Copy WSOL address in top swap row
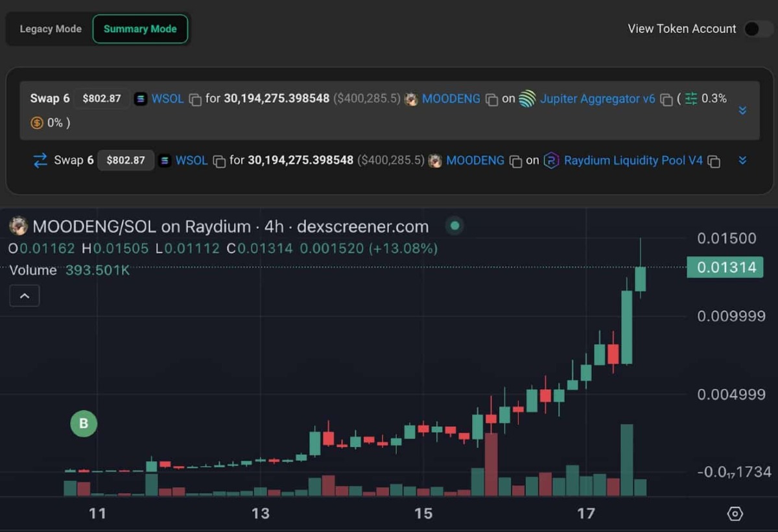This screenshot has height=532, width=778. 195,100
